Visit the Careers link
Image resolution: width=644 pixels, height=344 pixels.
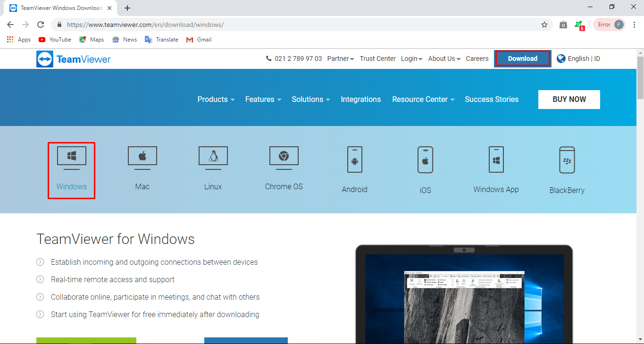point(477,59)
